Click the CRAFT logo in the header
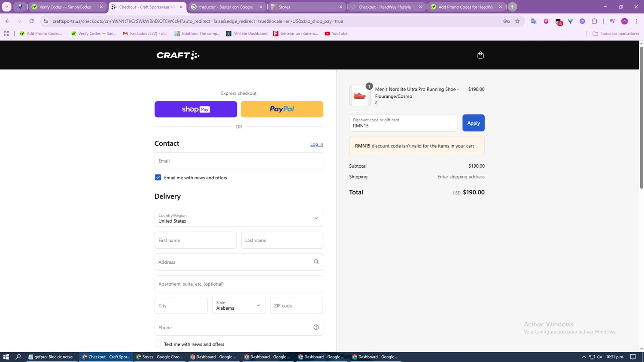Viewport: 644px width, 362px height. [178, 55]
